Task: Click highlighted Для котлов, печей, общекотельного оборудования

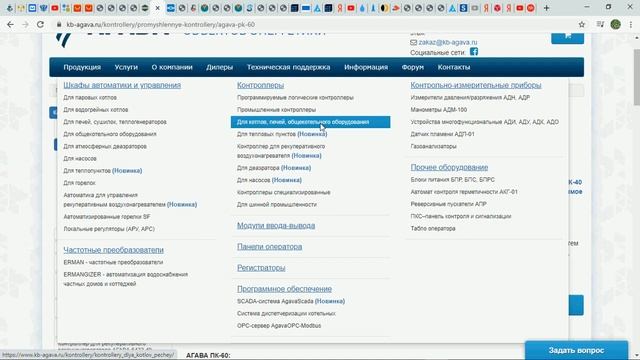Action: pos(310,122)
